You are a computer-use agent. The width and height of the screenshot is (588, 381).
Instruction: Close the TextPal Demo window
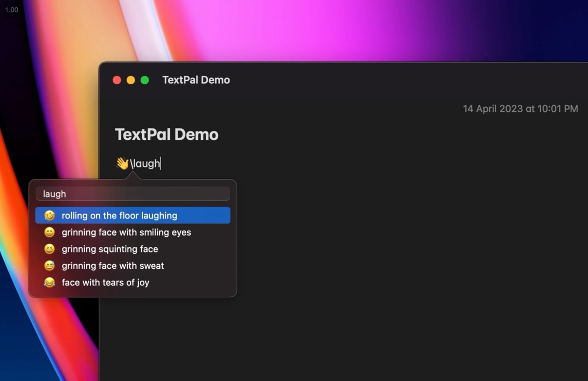tap(117, 80)
